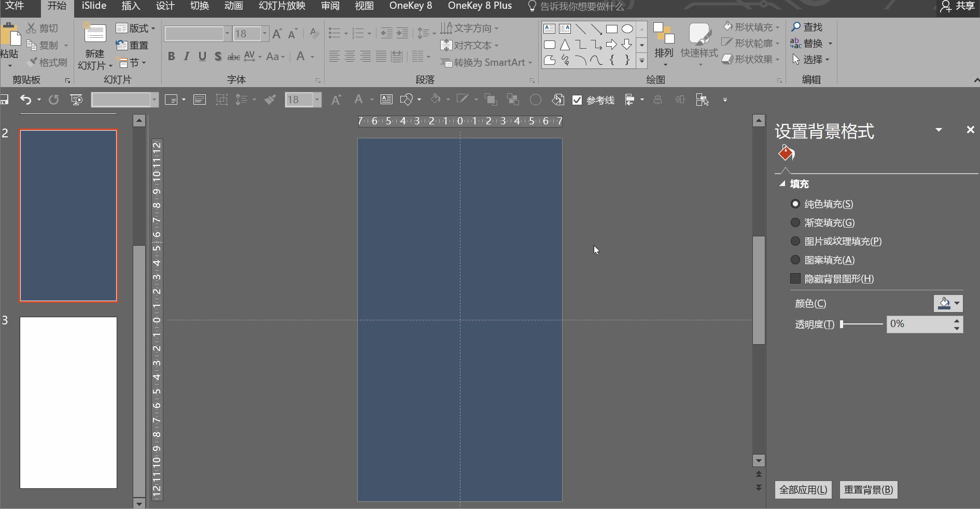Open the 动画 animations tab
980x509 pixels.
click(233, 6)
